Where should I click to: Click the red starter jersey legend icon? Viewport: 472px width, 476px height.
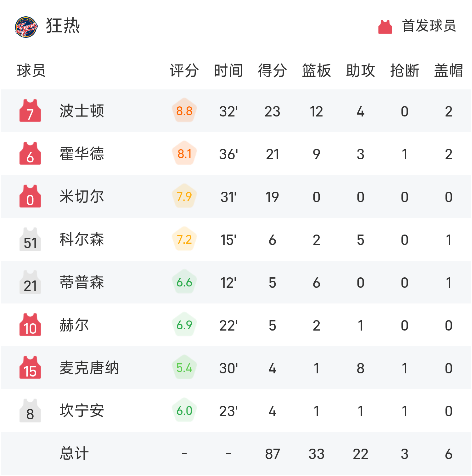[385, 26]
